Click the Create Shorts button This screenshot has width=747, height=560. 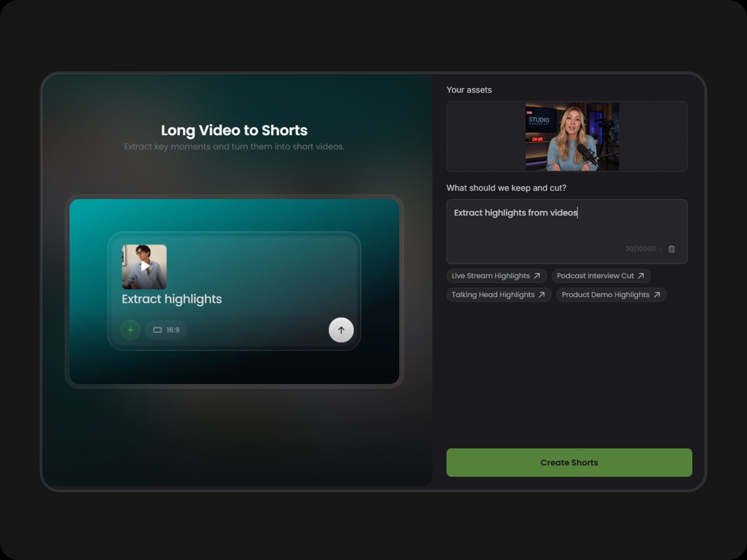click(569, 462)
